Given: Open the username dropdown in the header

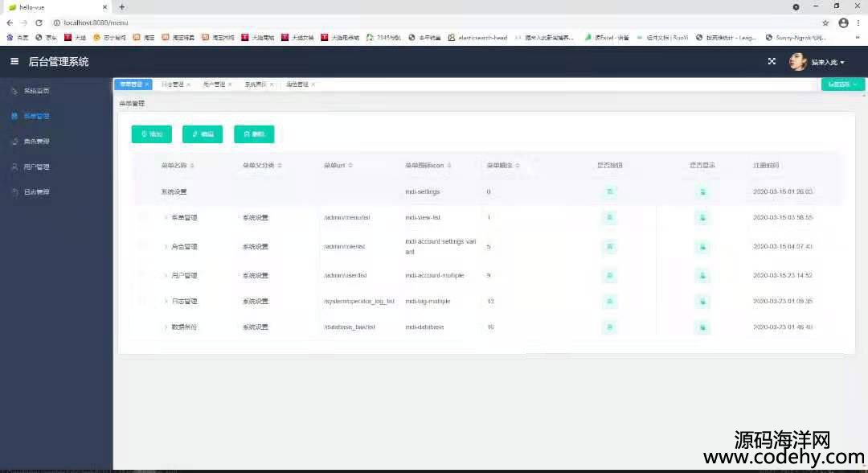Looking at the screenshot, I should (x=828, y=62).
